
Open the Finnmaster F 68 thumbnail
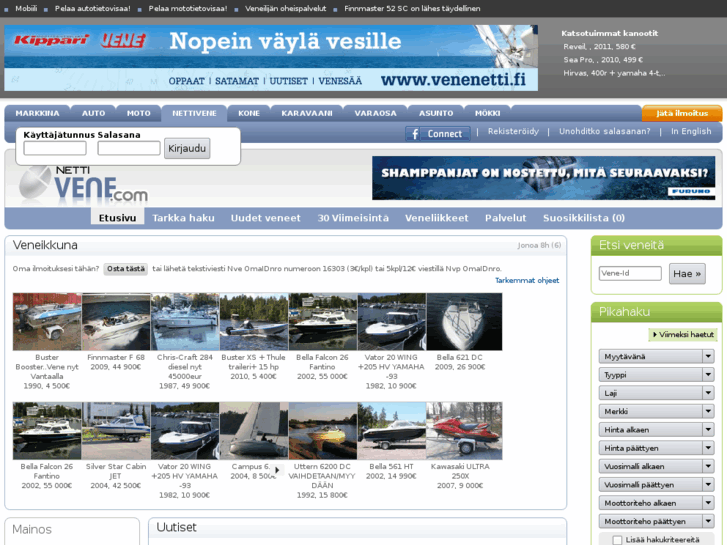(x=116, y=321)
